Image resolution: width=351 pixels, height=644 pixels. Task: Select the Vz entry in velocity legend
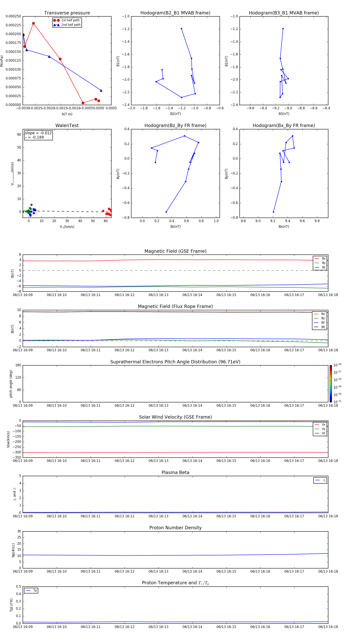(320, 433)
